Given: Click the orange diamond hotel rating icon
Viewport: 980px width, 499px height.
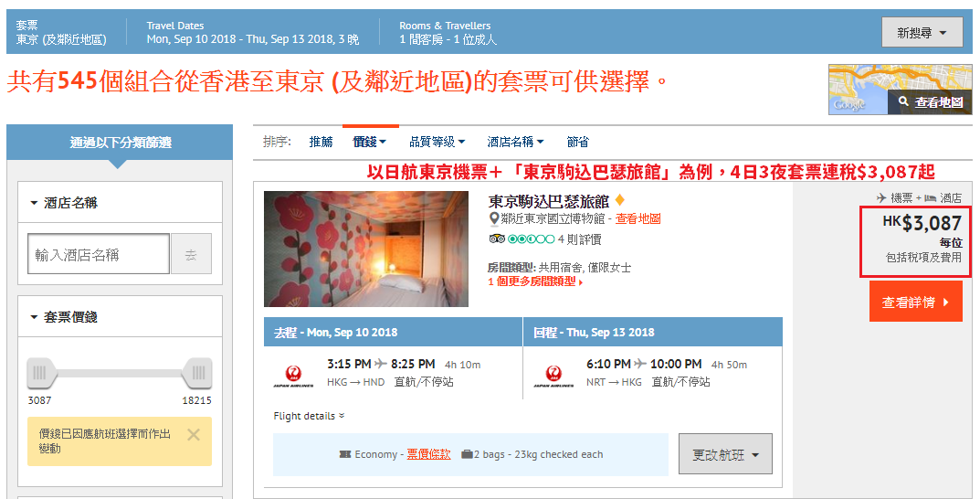Looking at the screenshot, I should pos(619,201).
